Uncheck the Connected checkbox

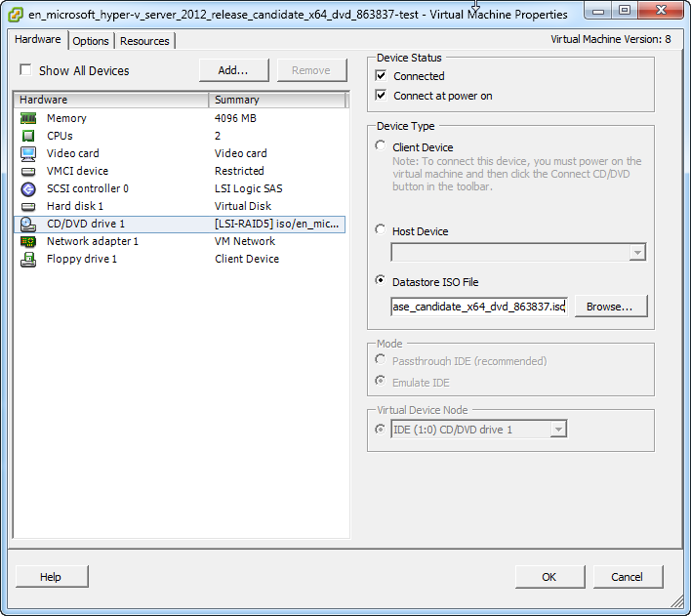382,75
